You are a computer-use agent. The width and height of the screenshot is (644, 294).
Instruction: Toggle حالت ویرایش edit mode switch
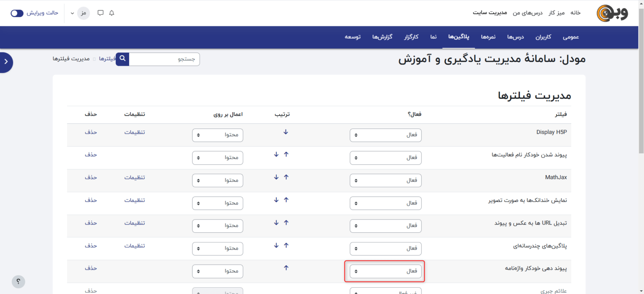point(17,13)
